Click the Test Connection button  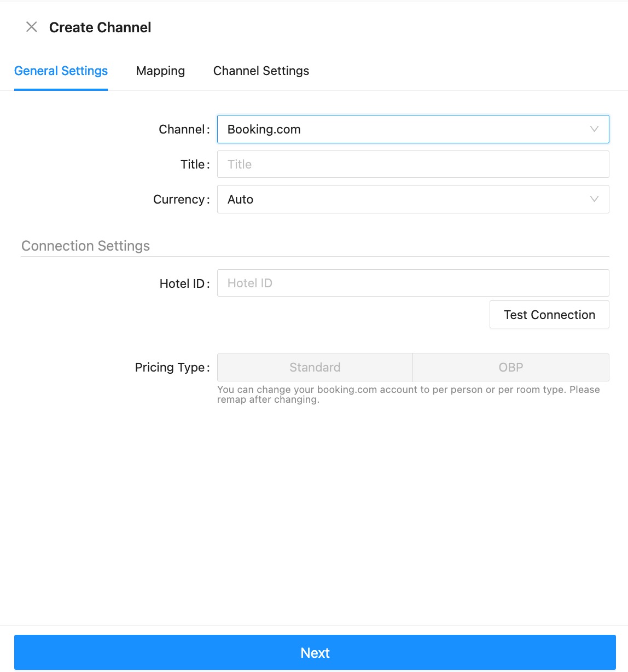tap(549, 315)
